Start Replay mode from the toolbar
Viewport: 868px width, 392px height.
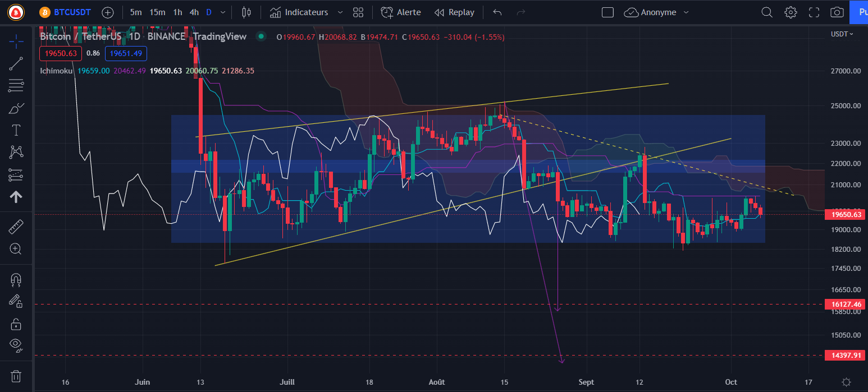pyautogui.click(x=454, y=12)
